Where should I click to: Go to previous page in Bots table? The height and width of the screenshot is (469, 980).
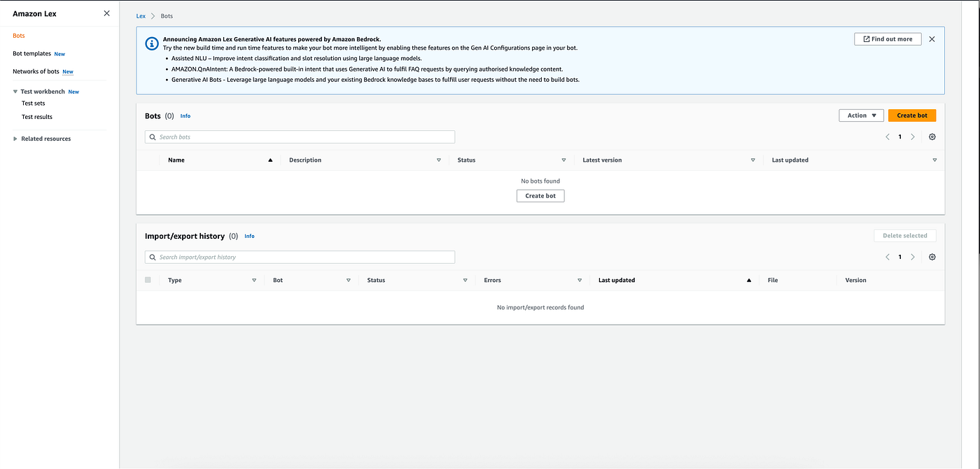pyautogui.click(x=888, y=137)
